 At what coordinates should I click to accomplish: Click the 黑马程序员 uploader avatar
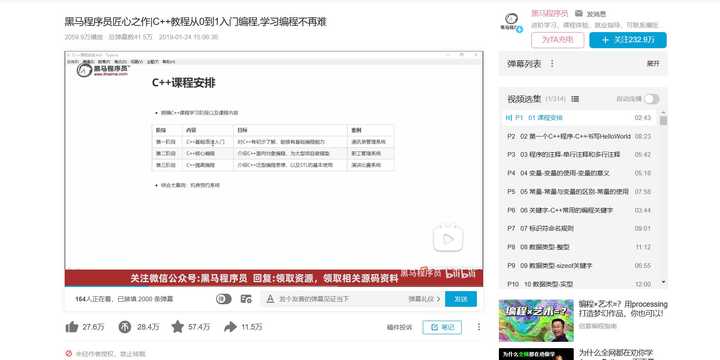point(512,22)
